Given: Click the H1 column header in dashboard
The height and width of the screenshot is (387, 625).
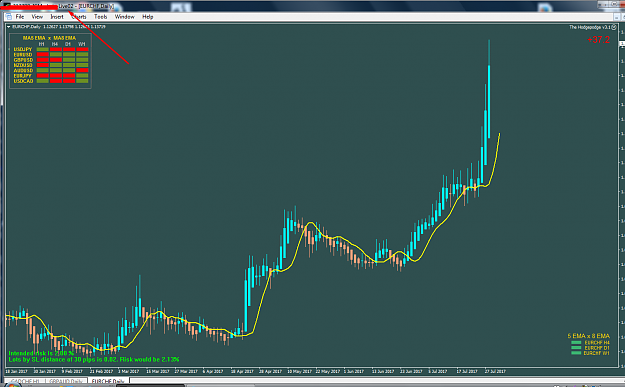Looking at the screenshot, I should (41, 44).
